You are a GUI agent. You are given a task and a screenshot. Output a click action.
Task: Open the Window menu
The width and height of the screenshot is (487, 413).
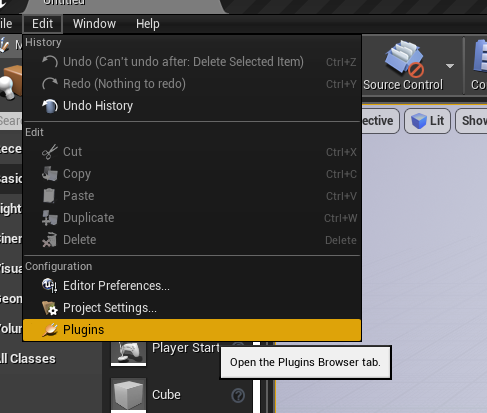[94, 24]
